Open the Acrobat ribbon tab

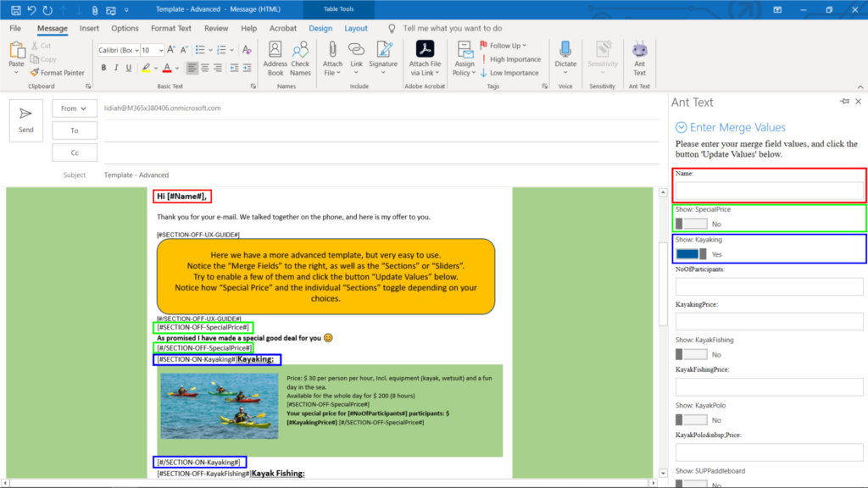(x=282, y=28)
